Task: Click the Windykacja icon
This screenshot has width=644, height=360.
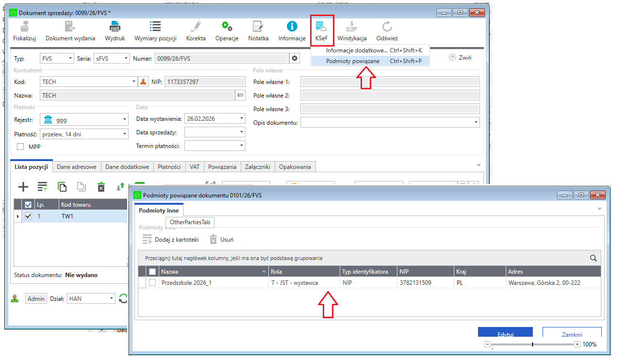Action: tap(351, 27)
